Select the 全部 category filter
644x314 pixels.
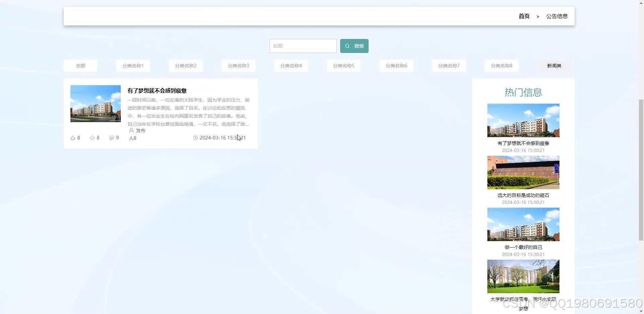(80, 65)
